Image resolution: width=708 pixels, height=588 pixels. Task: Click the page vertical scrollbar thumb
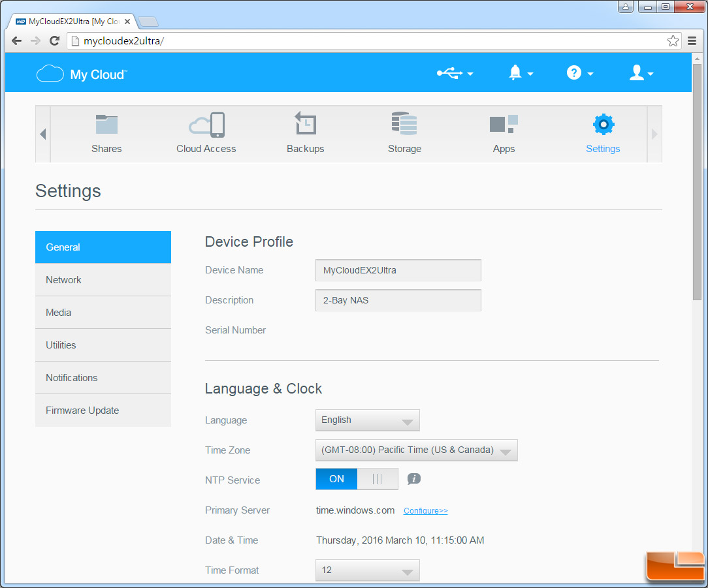[x=697, y=181]
